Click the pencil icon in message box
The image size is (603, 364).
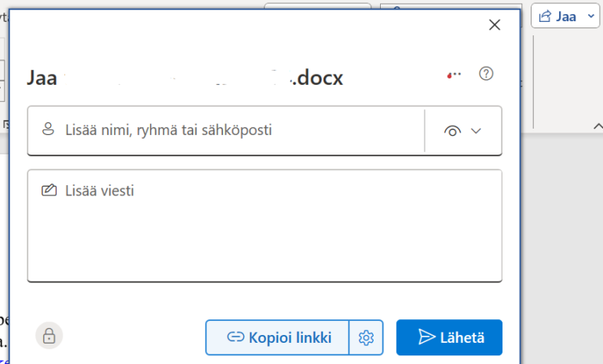pos(49,191)
